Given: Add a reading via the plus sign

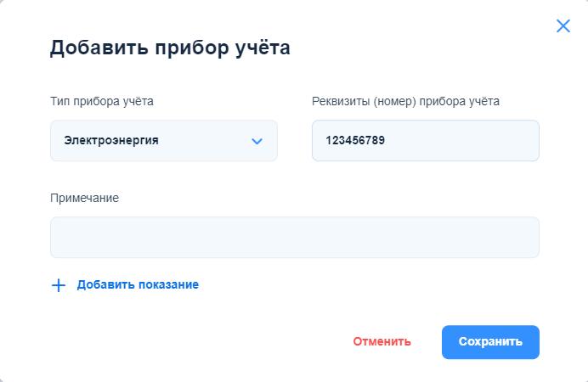Looking at the screenshot, I should click(59, 285).
